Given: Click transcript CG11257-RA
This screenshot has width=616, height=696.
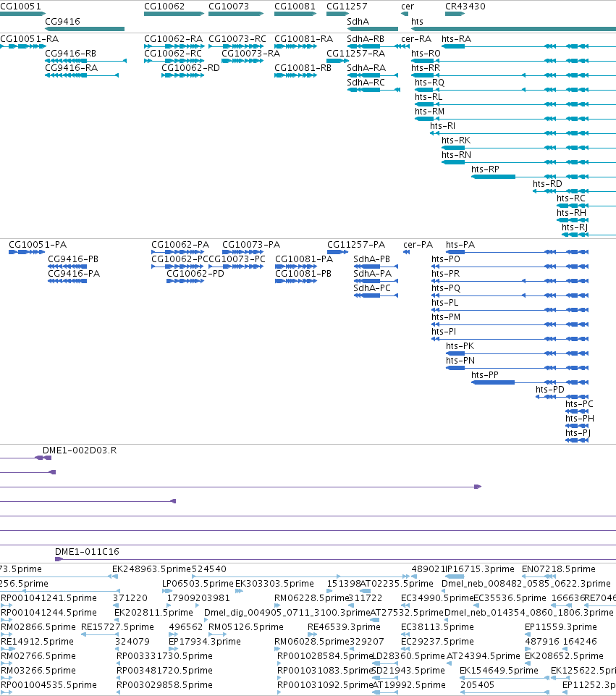Looking at the screenshot, I should (x=337, y=61).
